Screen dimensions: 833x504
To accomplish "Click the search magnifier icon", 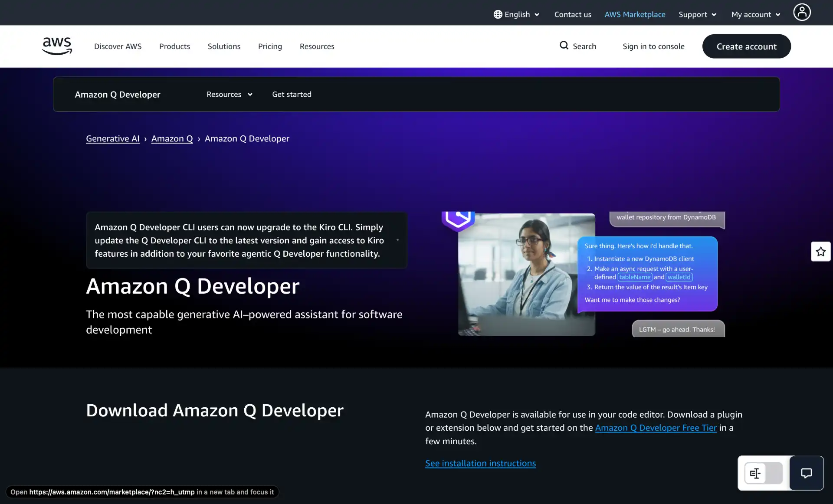I will pyautogui.click(x=564, y=46).
